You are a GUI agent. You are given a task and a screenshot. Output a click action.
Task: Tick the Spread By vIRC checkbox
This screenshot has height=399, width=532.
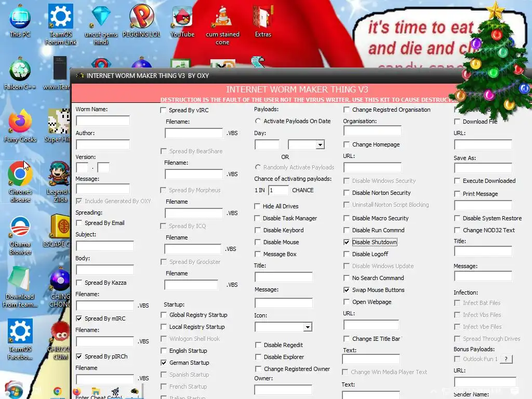[x=164, y=110]
